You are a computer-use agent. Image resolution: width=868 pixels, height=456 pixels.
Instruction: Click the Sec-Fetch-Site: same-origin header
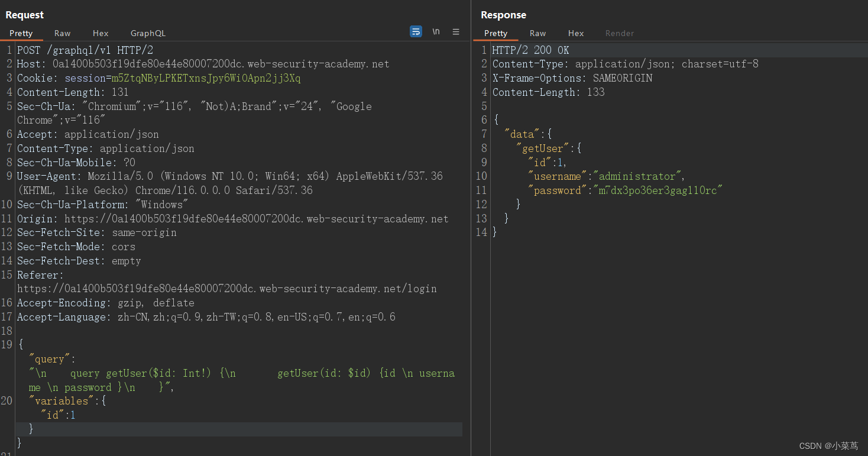click(x=97, y=232)
